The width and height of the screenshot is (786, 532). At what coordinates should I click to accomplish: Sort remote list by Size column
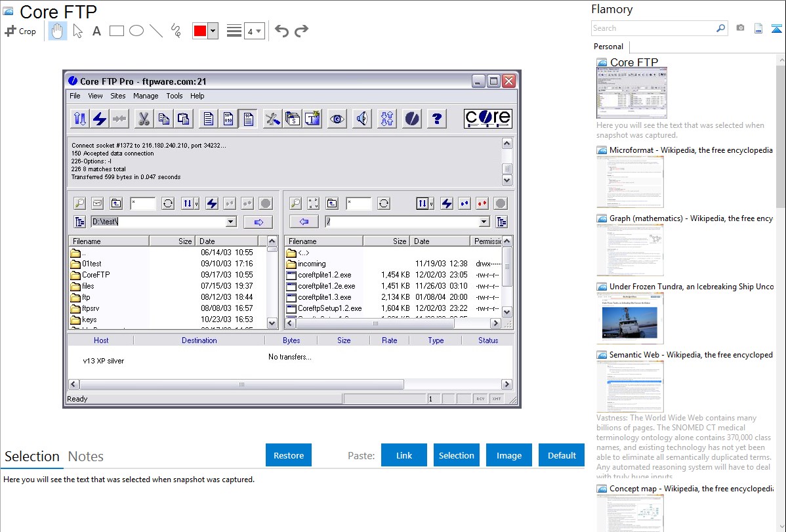386,241
